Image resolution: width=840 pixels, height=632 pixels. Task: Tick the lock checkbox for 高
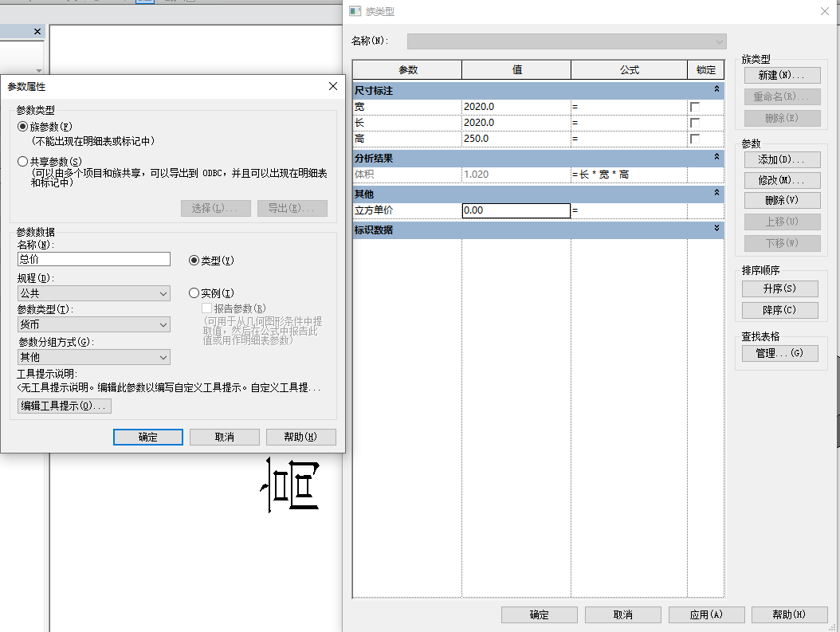coord(695,139)
